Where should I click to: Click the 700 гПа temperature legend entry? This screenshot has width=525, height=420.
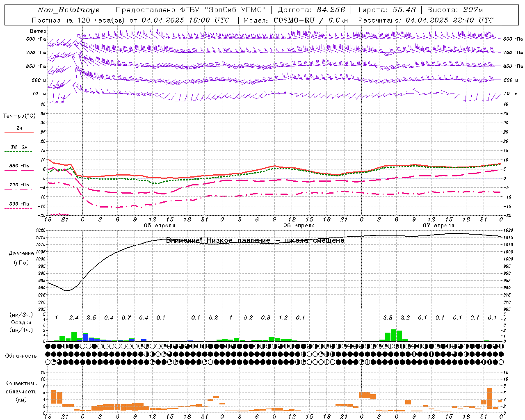click(19, 185)
